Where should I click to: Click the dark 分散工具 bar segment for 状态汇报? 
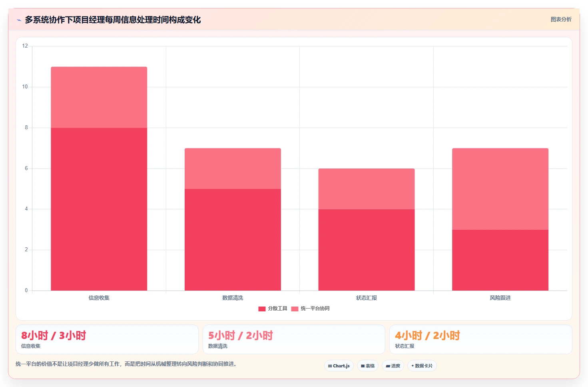click(367, 250)
